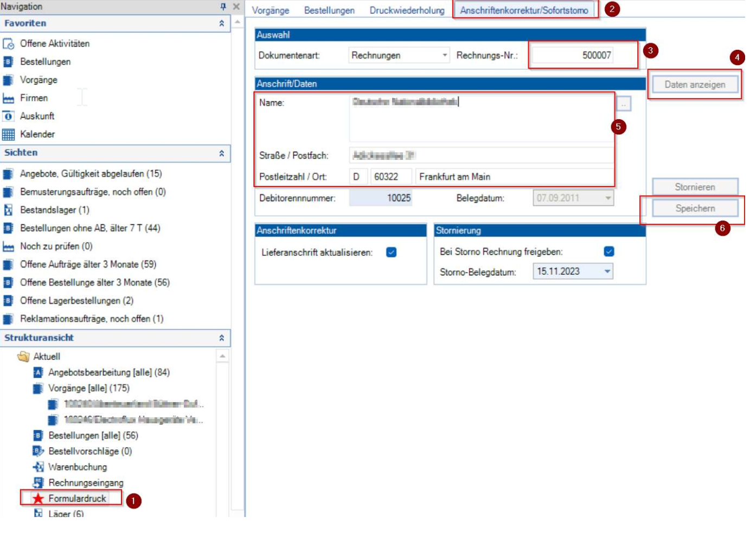This screenshot has height=536, width=756.
Task: Toggle Lieferanschrift aktualisieren checkbox
Action: click(391, 253)
